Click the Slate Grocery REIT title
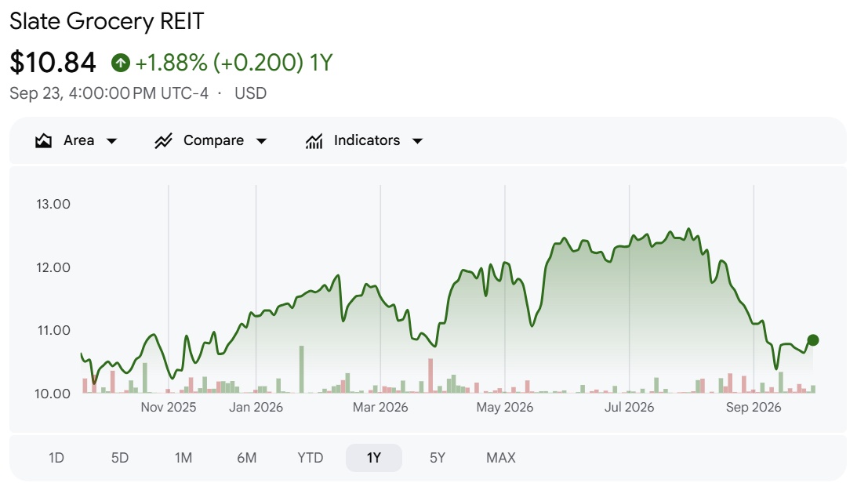868x490 pixels. click(x=107, y=22)
